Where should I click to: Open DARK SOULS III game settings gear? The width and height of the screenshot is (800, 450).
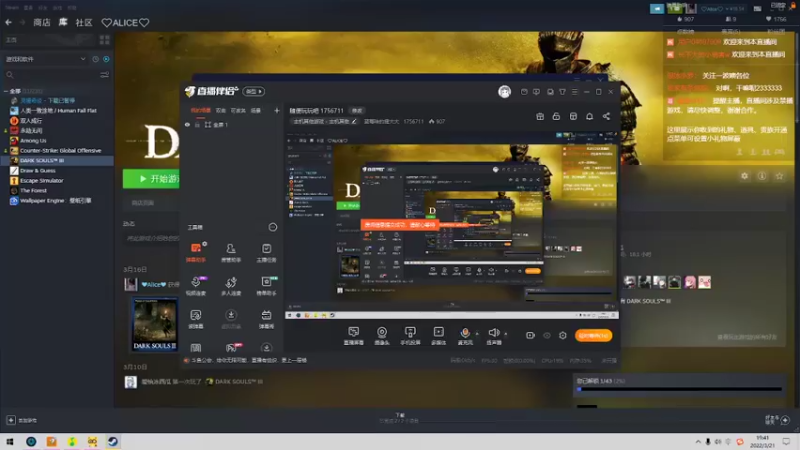(744, 176)
